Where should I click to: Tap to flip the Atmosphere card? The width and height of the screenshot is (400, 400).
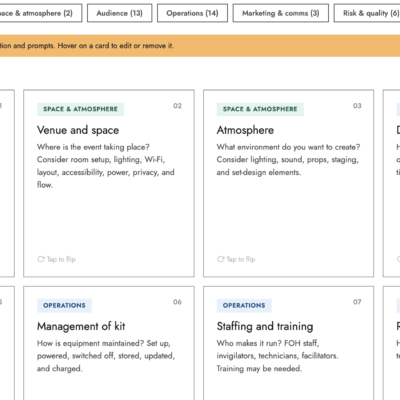(x=236, y=259)
